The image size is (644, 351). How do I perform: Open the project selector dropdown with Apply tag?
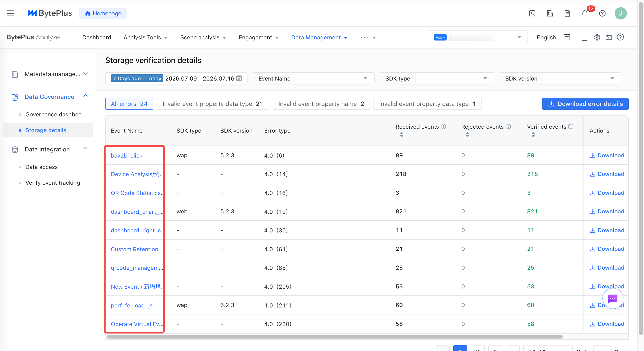[x=477, y=37]
